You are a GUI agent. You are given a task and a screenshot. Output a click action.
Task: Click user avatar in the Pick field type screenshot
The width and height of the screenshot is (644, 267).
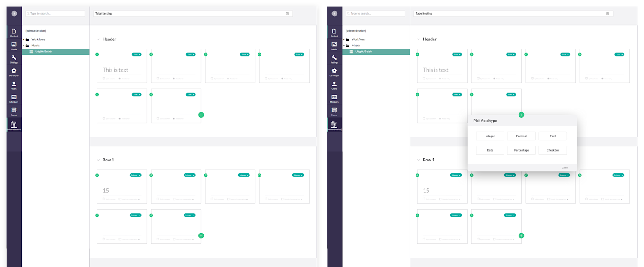pyautogui.click(x=334, y=13)
